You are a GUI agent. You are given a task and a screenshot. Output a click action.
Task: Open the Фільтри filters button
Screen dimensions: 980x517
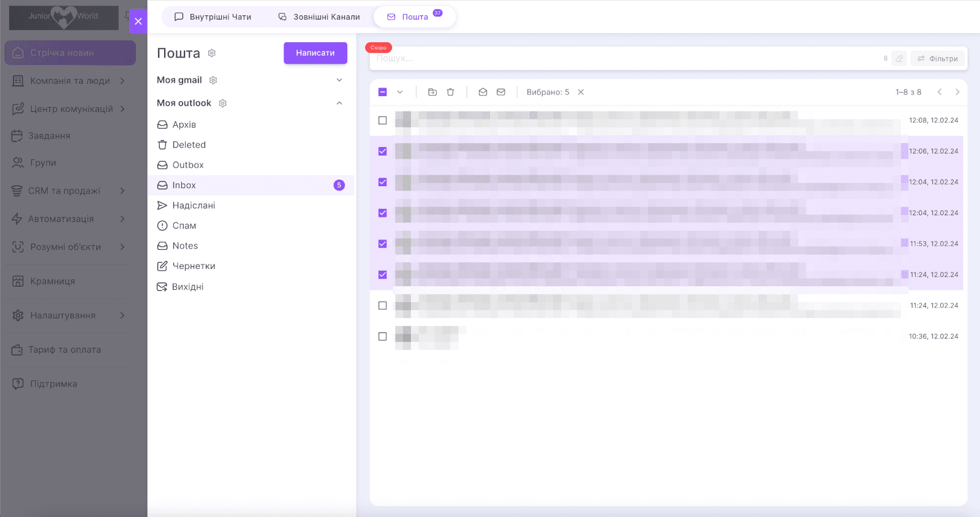[x=938, y=59]
